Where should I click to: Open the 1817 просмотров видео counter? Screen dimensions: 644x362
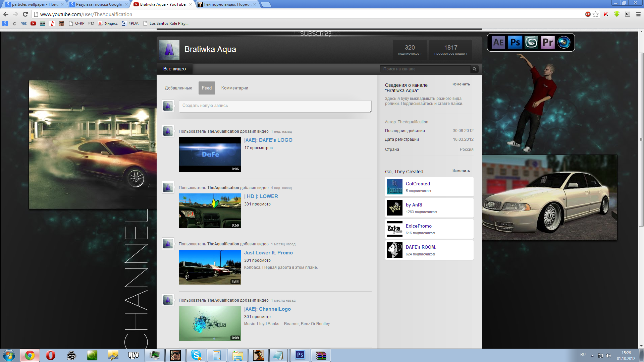(451, 50)
